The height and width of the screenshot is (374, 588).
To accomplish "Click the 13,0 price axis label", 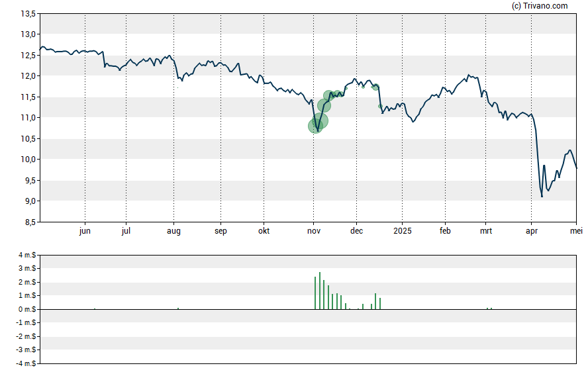I will click(x=28, y=34).
